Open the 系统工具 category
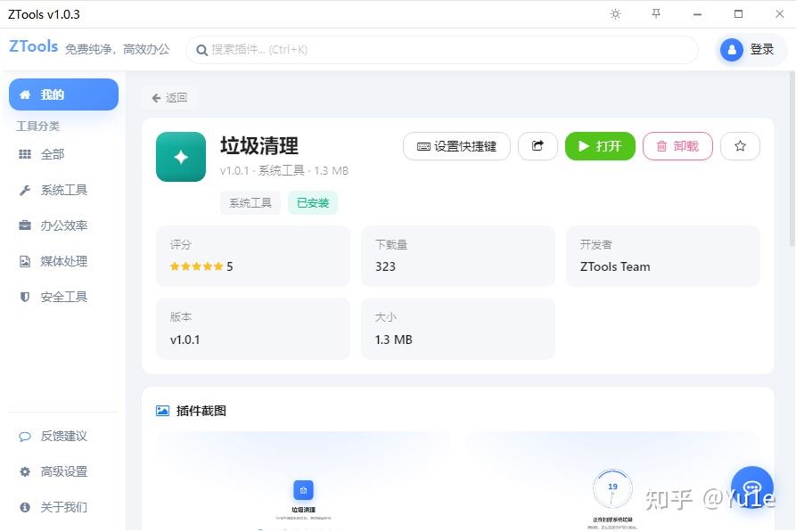This screenshot has height=532, width=796. tap(63, 190)
